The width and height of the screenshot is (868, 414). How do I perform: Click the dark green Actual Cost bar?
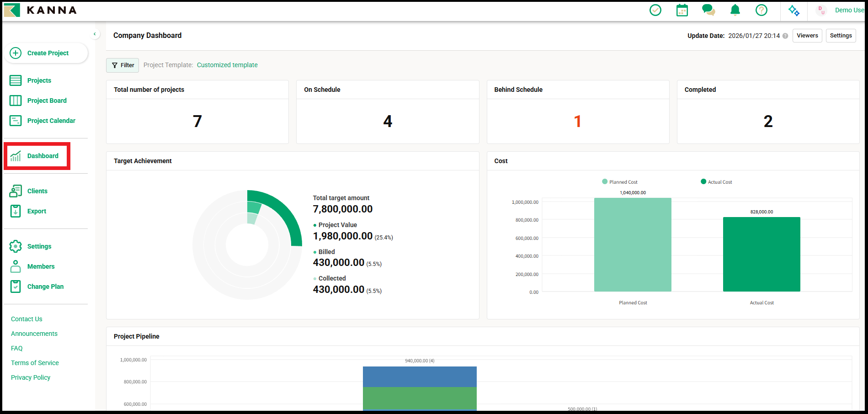tap(761, 254)
